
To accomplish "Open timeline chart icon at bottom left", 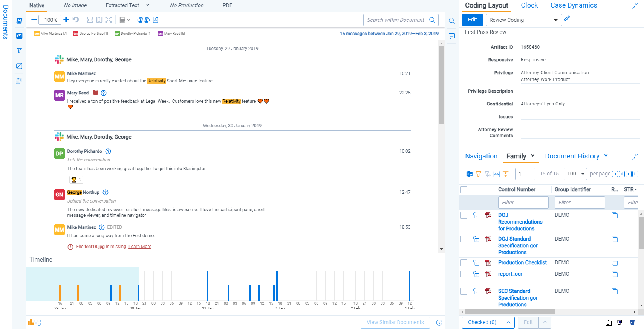I will pyautogui.click(x=31, y=322).
